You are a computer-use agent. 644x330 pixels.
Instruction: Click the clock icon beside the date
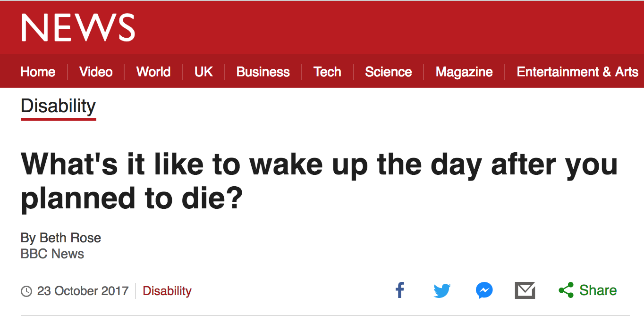pos(26,291)
